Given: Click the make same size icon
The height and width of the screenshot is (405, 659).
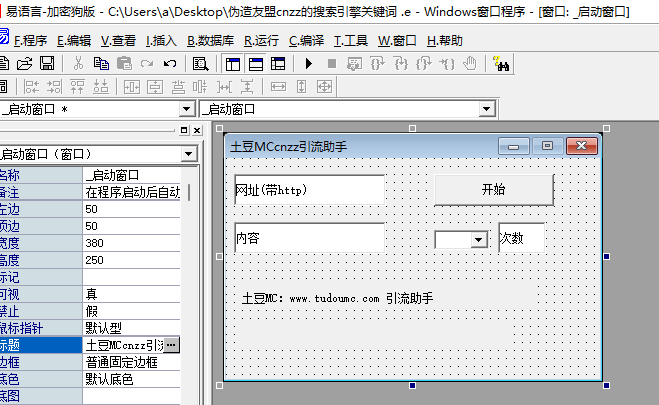Looking at the screenshot, I should [x=324, y=87].
